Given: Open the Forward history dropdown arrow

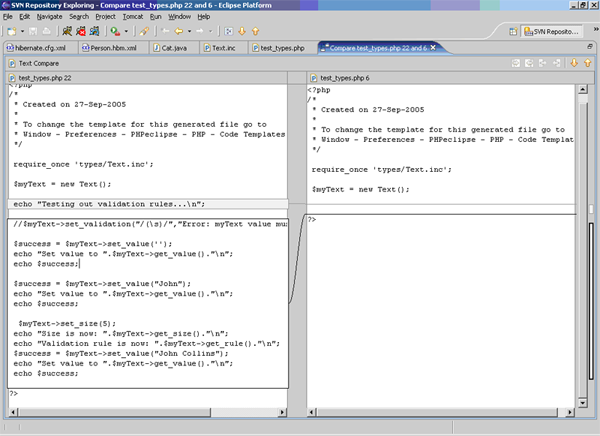Looking at the screenshot, I should click(210, 31).
